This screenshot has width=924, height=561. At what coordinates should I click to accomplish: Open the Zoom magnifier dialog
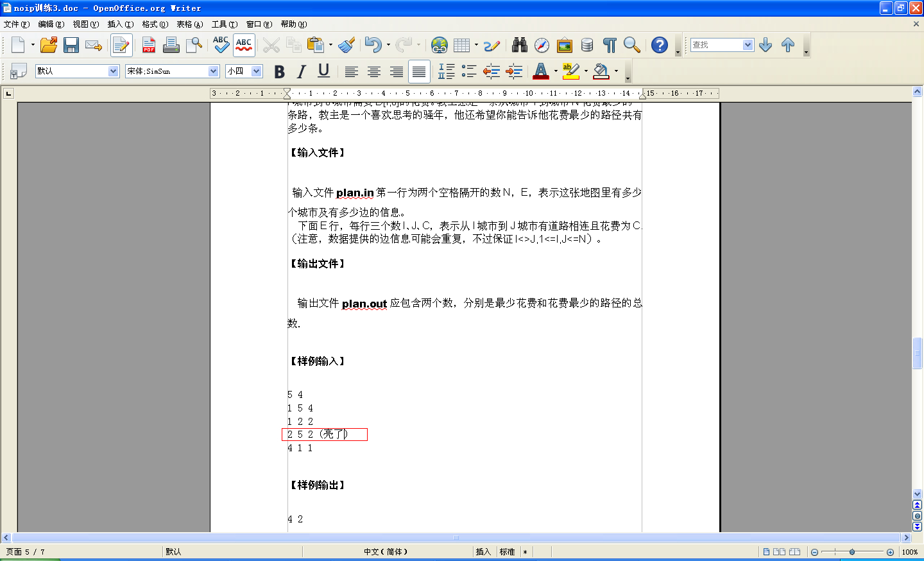[632, 45]
